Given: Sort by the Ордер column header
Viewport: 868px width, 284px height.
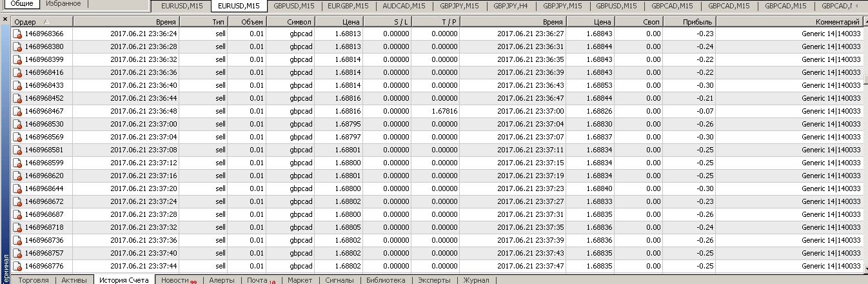Looking at the screenshot, I should pos(42,21).
